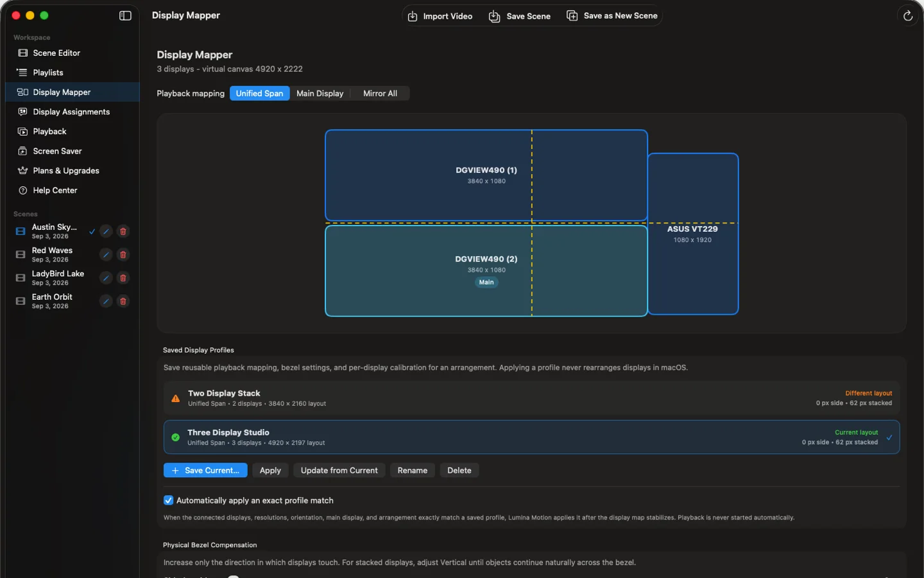The height and width of the screenshot is (578, 924).
Task: Toggle the sidebar visibility icon
Action: [125, 15]
